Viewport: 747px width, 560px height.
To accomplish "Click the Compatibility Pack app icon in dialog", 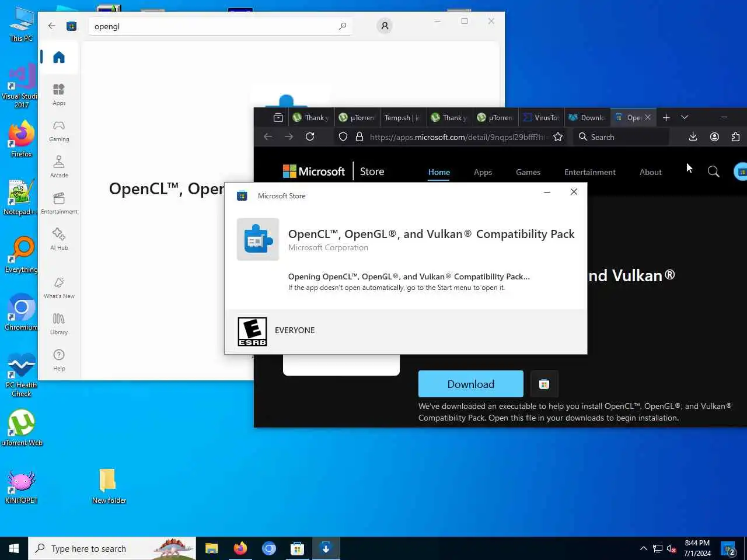I will [258, 239].
